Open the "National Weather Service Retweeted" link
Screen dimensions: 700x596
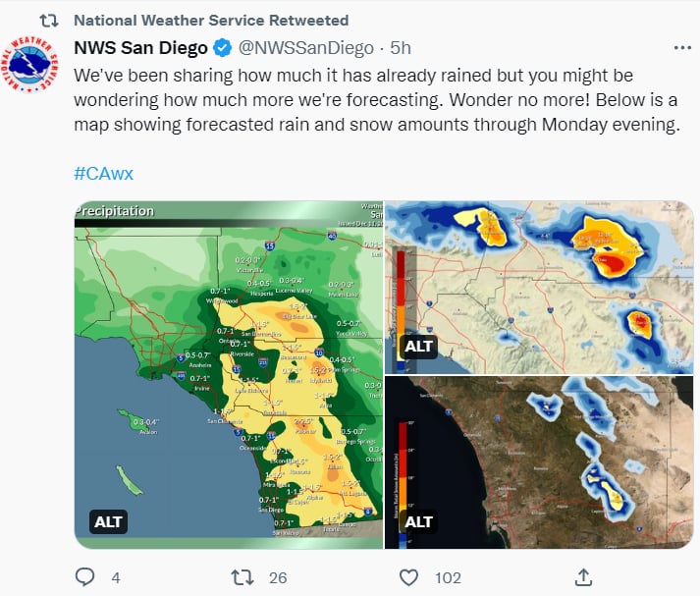tap(210, 21)
